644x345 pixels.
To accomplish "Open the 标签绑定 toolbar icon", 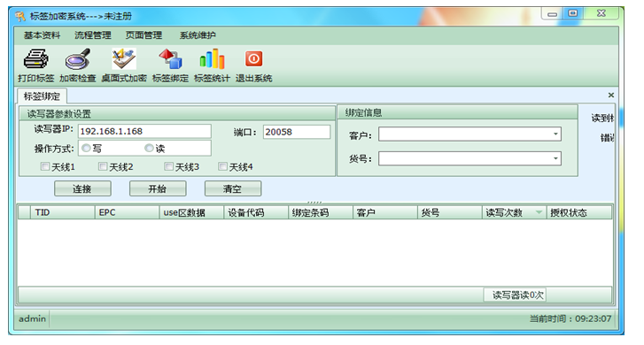I will point(170,65).
